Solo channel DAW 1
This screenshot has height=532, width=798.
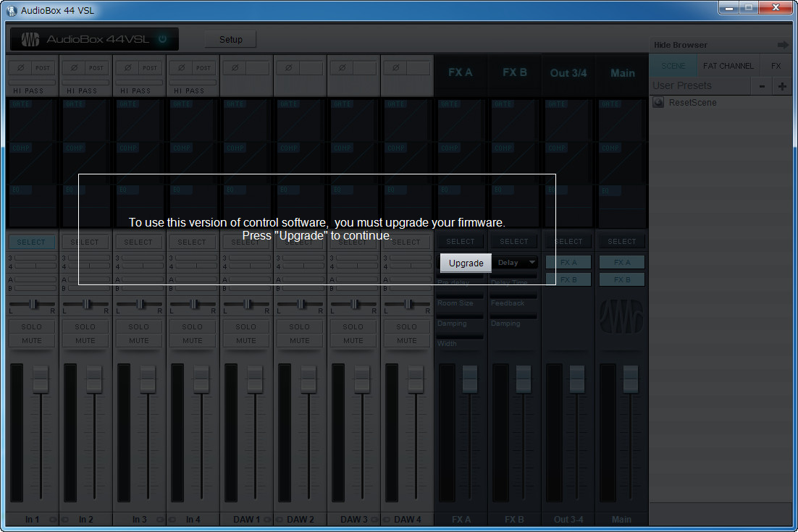(245, 326)
